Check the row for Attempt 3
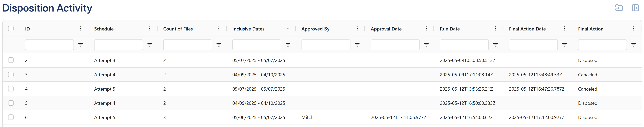 click(11, 60)
